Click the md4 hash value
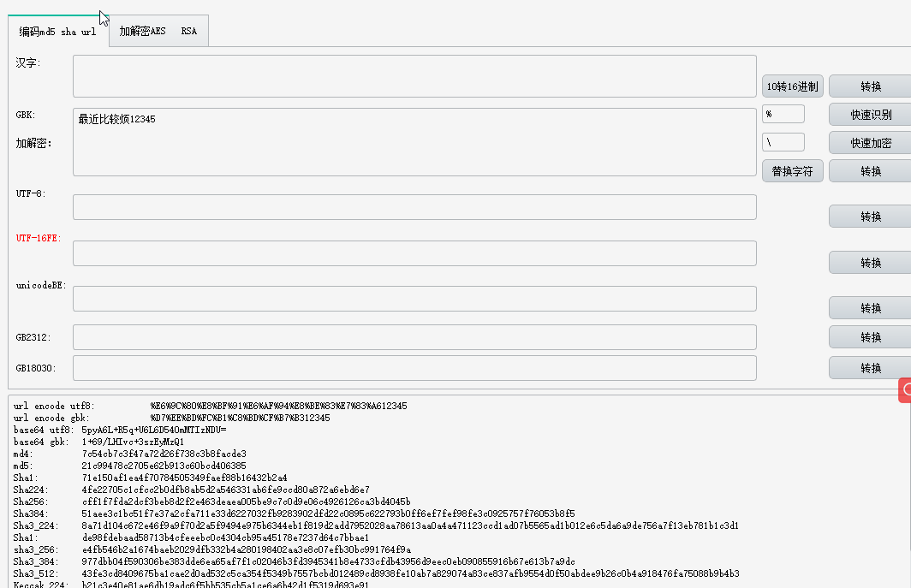911x588 pixels. pos(164,454)
